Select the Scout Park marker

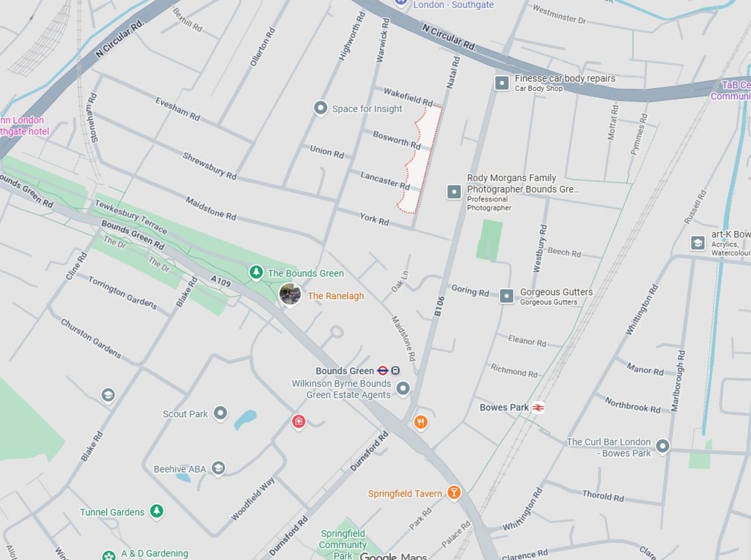pos(220,414)
